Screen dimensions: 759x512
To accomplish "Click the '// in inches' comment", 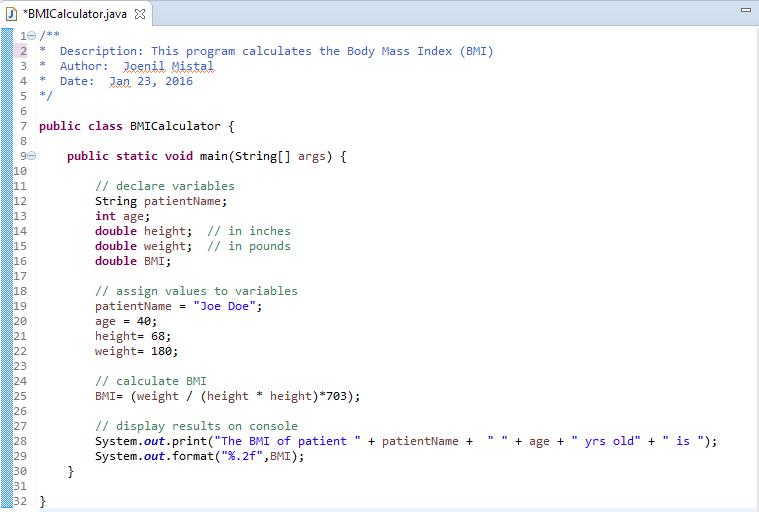I will point(249,231).
